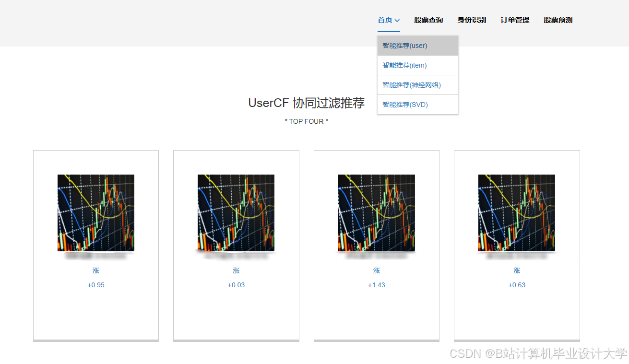Select 智能推荐(user) in the dropdown
Image resolution: width=629 pixels, height=364 pixels.
404,45
